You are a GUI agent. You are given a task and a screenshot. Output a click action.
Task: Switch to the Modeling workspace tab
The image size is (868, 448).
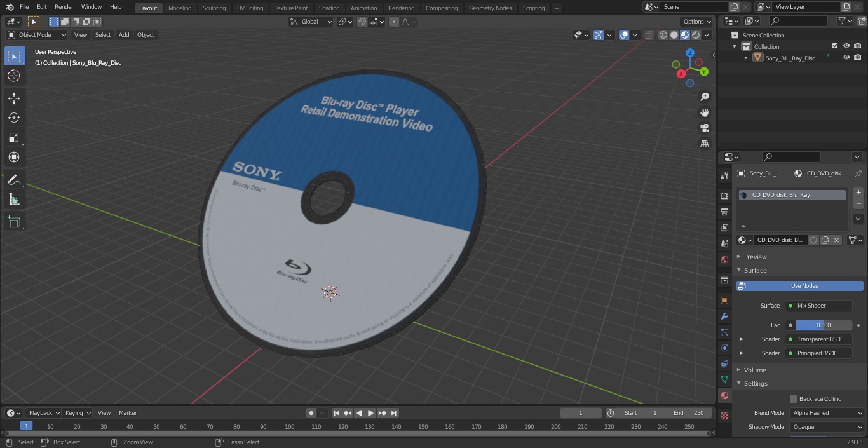point(180,8)
